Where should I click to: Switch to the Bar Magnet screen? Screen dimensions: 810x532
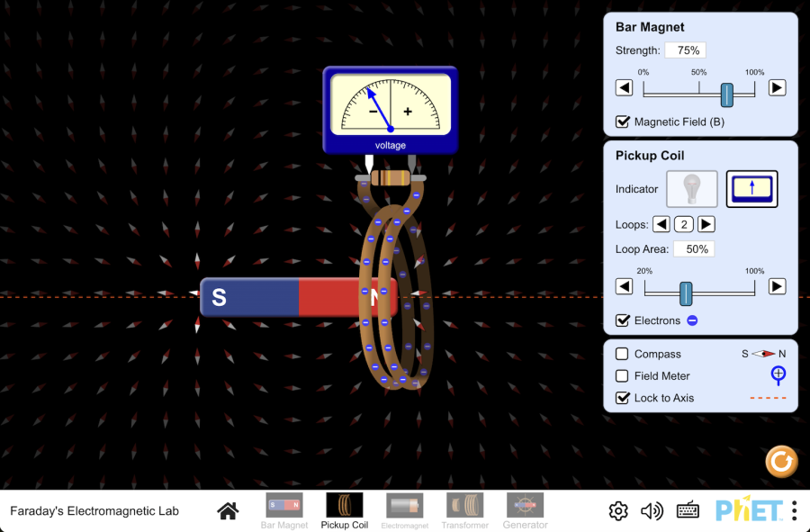coord(284,511)
